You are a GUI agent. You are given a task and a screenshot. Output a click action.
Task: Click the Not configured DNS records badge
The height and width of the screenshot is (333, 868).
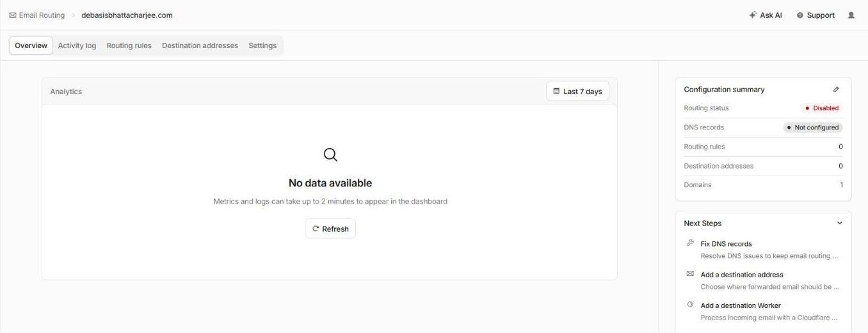(x=813, y=127)
